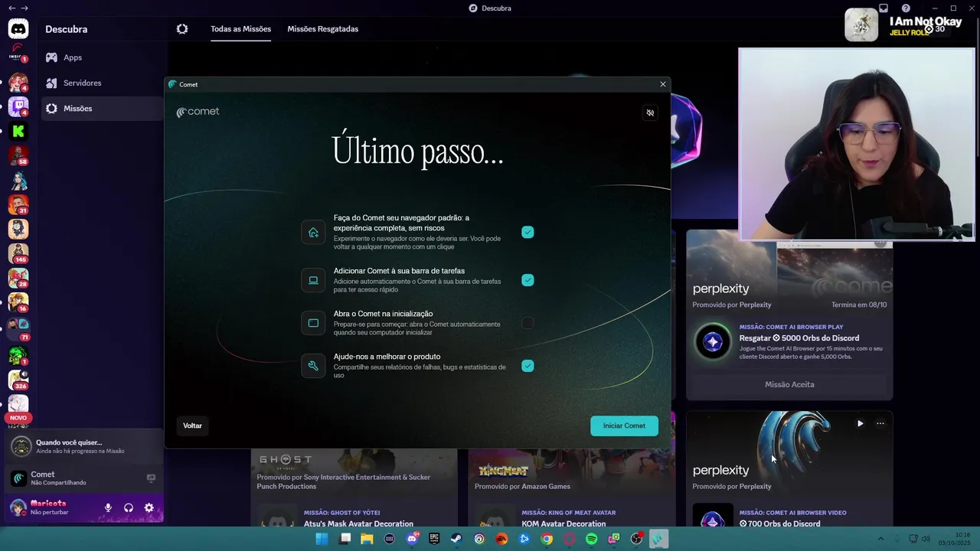Open the Quando você quiser mission progress entry
Screen dimensions: 980x551
[84, 446]
